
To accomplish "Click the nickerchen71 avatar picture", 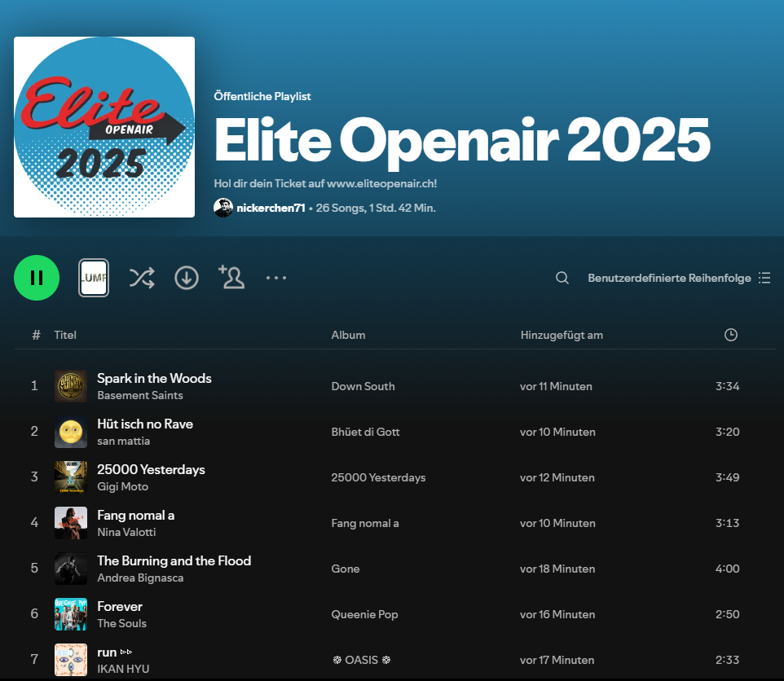I will pos(223,208).
